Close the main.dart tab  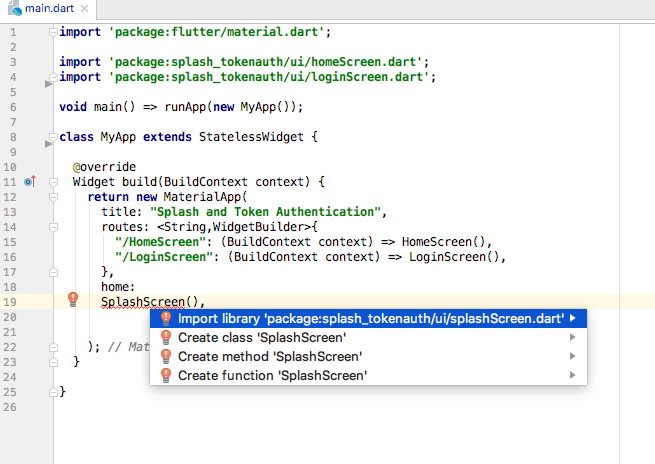(x=84, y=8)
